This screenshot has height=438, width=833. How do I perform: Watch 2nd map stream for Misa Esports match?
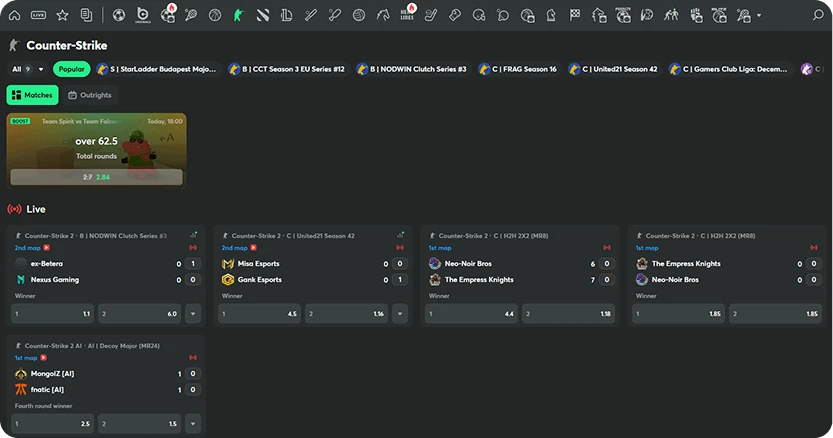(253, 247)
